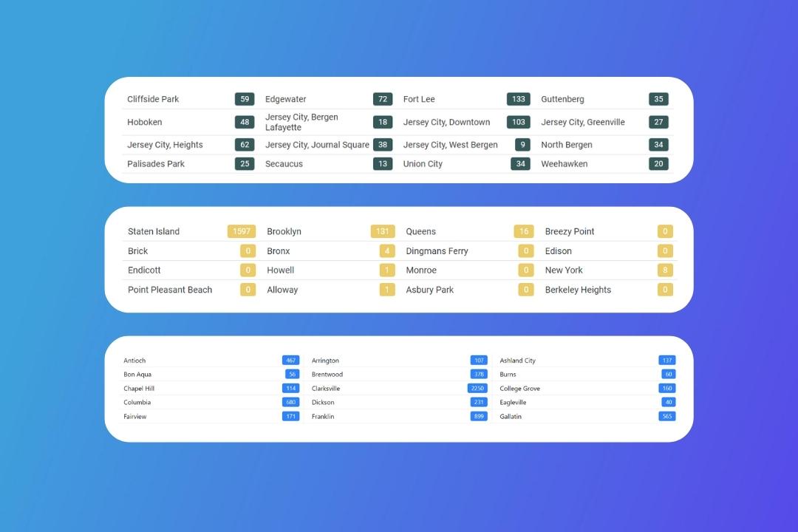Select the Fort Lee listing

pos(419,99)
